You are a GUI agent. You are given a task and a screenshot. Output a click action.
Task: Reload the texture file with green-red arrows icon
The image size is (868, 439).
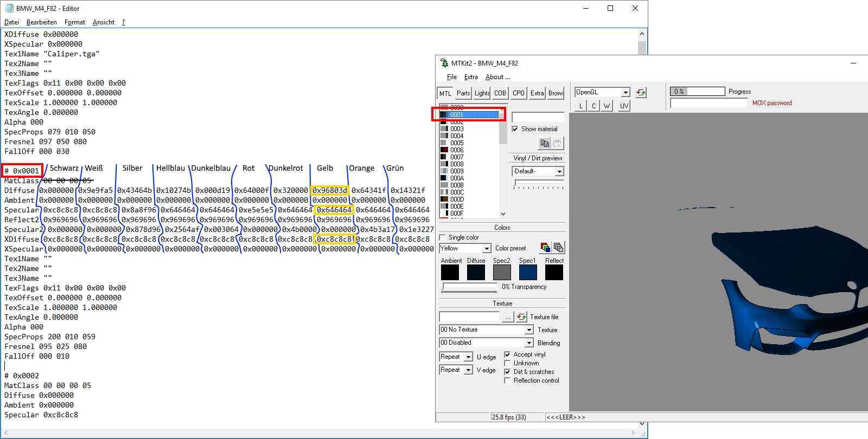pos(521,317)
